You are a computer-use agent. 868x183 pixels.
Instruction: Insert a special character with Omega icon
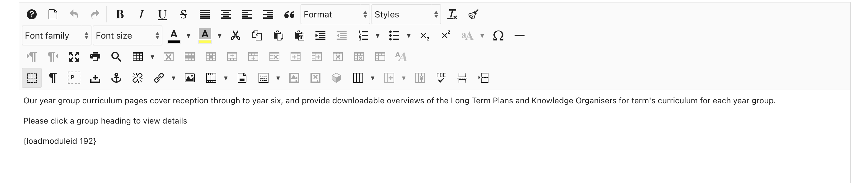[x=498, y=36]
